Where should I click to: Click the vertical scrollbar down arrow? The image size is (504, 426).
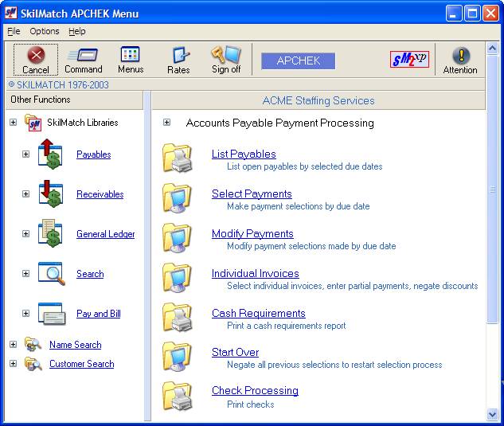coord(492,415)
